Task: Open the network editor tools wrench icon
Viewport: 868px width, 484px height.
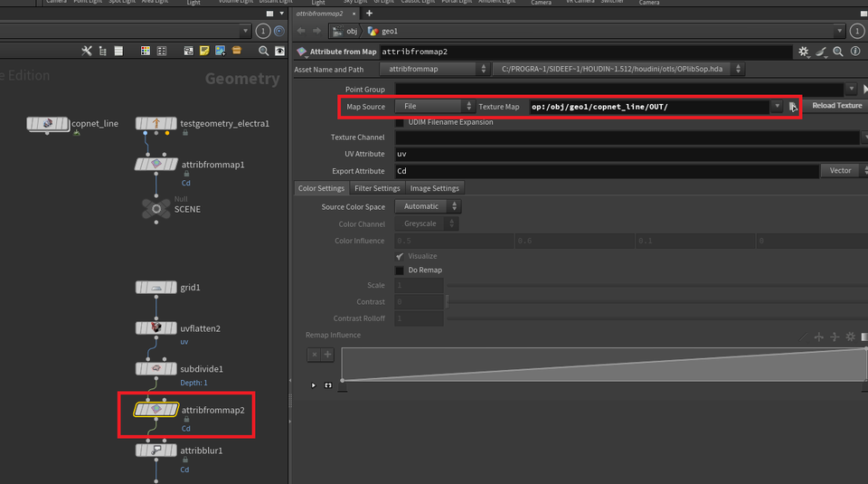Action: (87, 51)
